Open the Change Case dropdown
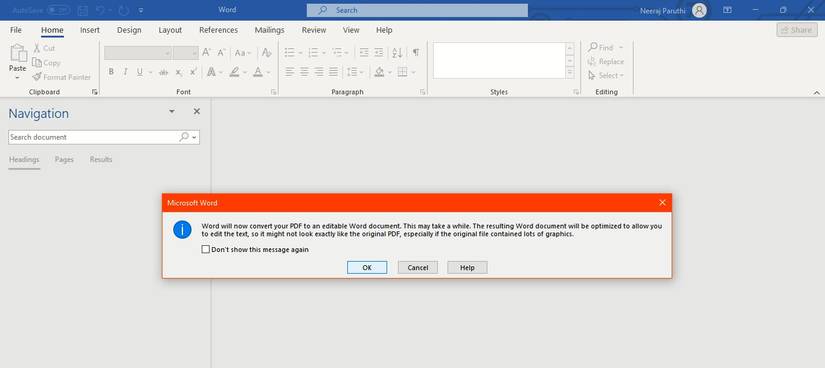Screen dimensions: 825x368 pos(243,53)
